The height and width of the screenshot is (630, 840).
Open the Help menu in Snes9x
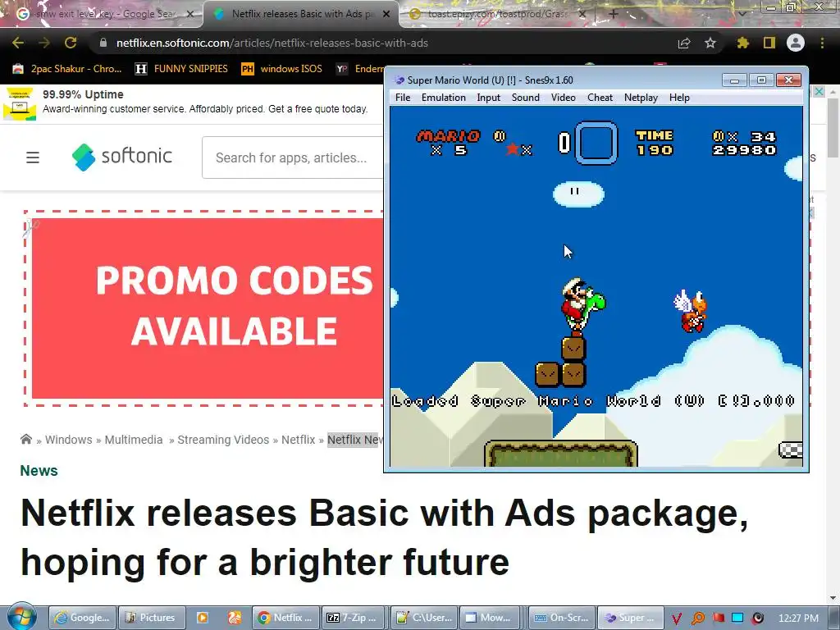tap(679, 98)
